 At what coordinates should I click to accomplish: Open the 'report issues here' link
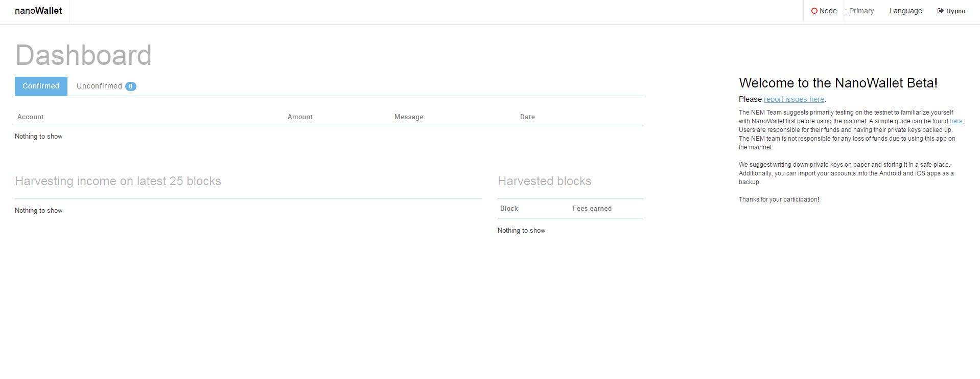point(794,99)
